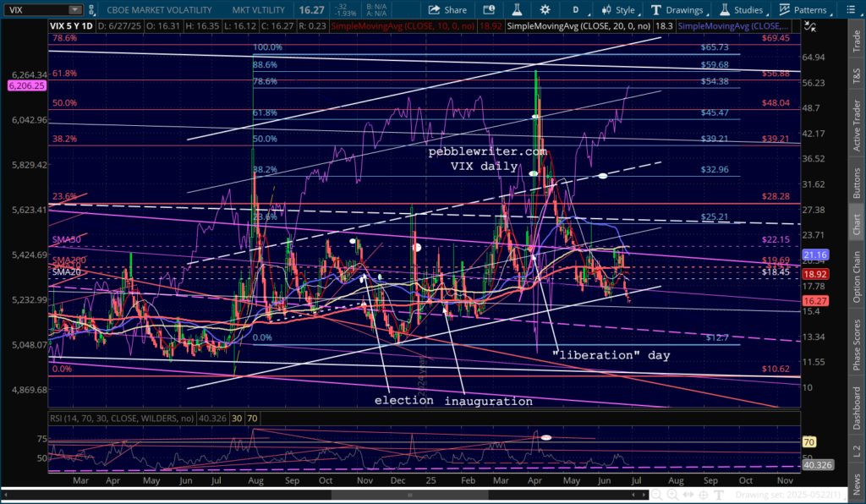Click the Share chart icon button
Viewport: 866px width, 504px height.
(x=447, y=10)
